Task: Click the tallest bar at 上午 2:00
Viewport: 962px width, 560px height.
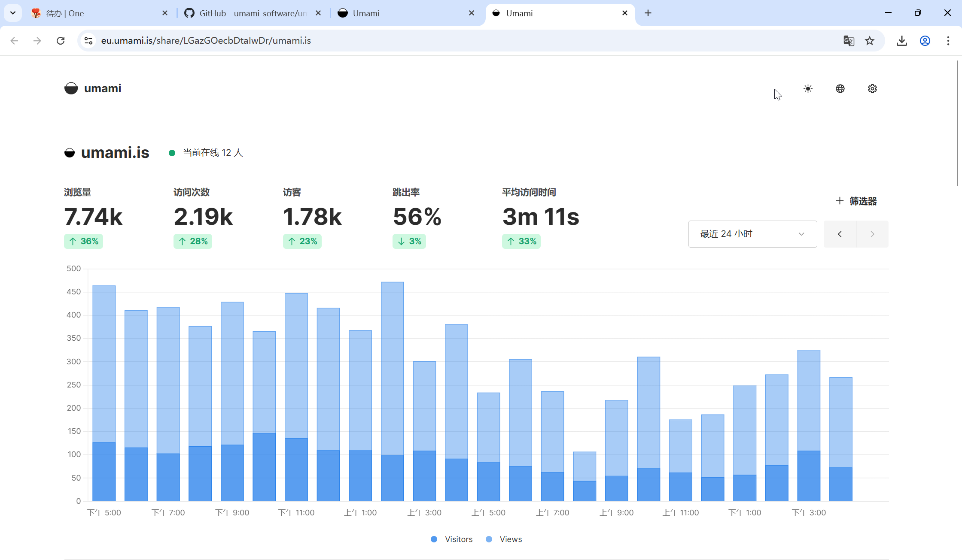Action: tap(392, 391)
